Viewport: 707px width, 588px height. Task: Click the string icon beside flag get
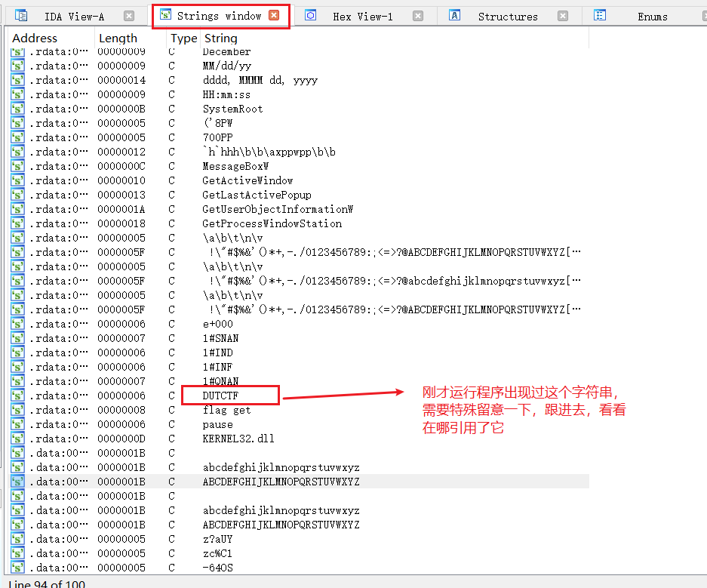click(x=17, y=410)
